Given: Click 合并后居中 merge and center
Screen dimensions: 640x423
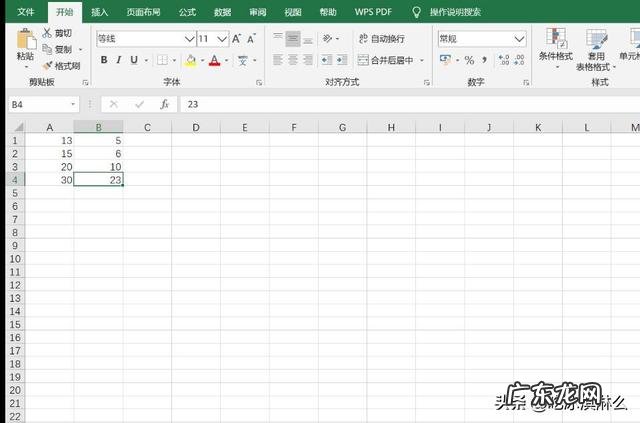Looking at the screenshot, I should pyautogui.click(x=386, y=60).
